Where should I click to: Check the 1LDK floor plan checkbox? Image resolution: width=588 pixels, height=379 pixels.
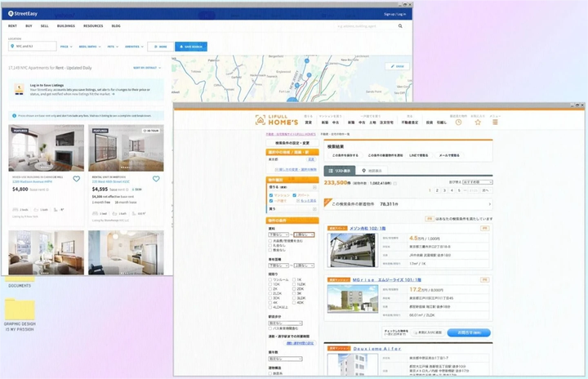click(x=294, y=284)
